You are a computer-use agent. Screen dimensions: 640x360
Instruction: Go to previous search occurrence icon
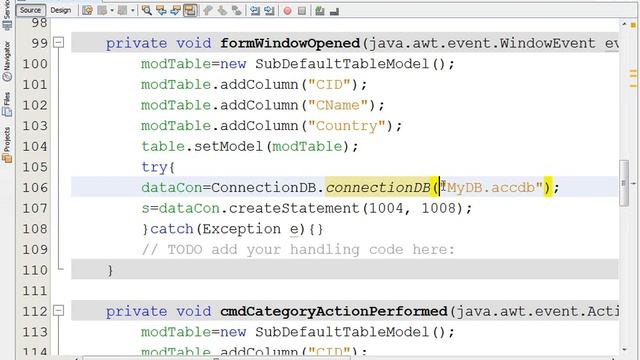click(x=161, y=11)
